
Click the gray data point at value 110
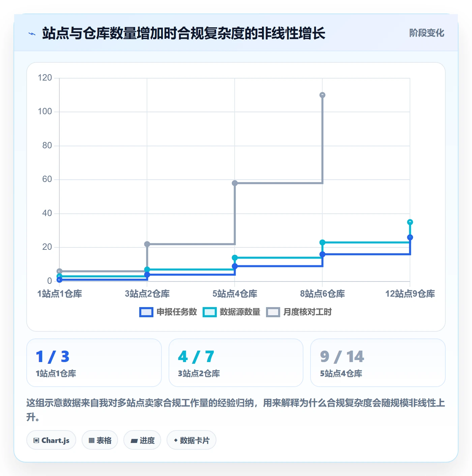click(x=322, y=95)
